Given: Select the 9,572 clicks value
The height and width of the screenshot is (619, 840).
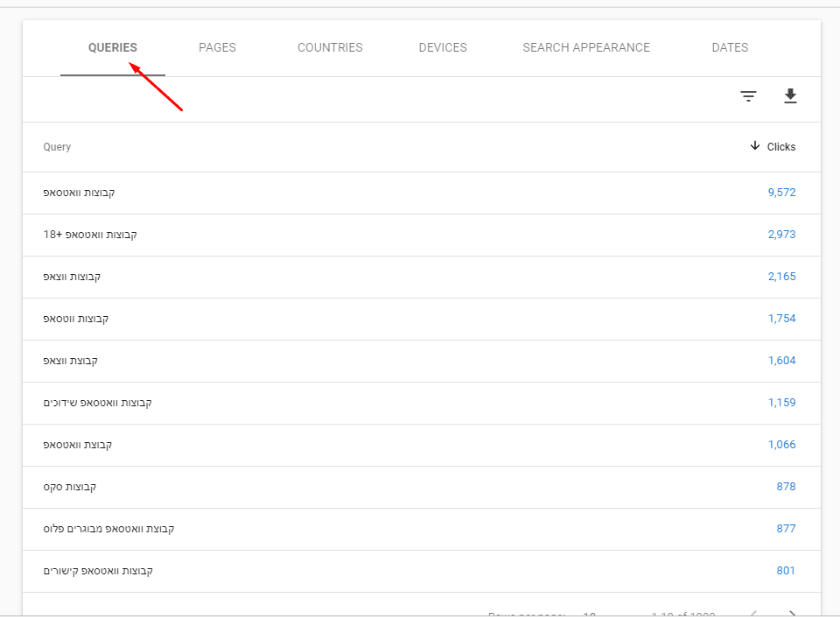Looking at the screenshot, I should 781,193.
